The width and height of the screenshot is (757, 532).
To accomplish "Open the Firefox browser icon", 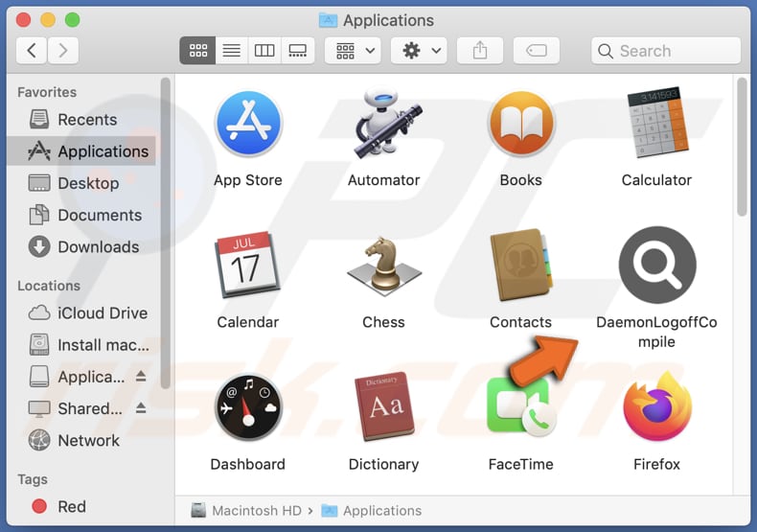I will pos(657,406).
